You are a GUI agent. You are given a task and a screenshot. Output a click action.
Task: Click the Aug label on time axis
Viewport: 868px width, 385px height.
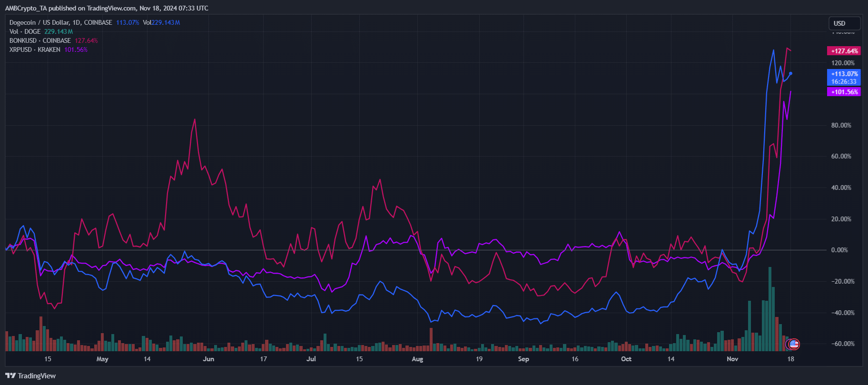(417, 359)
